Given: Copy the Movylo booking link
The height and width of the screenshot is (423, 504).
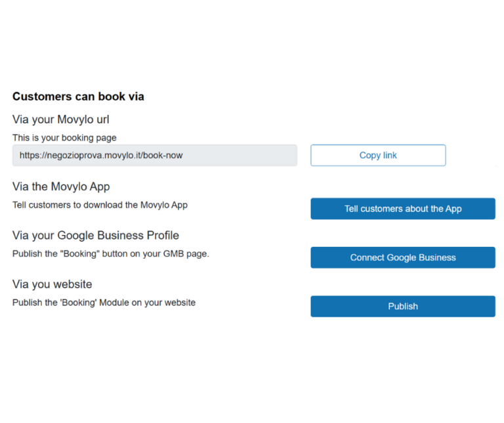Looking at the screenshot, I should coord(378,156).
